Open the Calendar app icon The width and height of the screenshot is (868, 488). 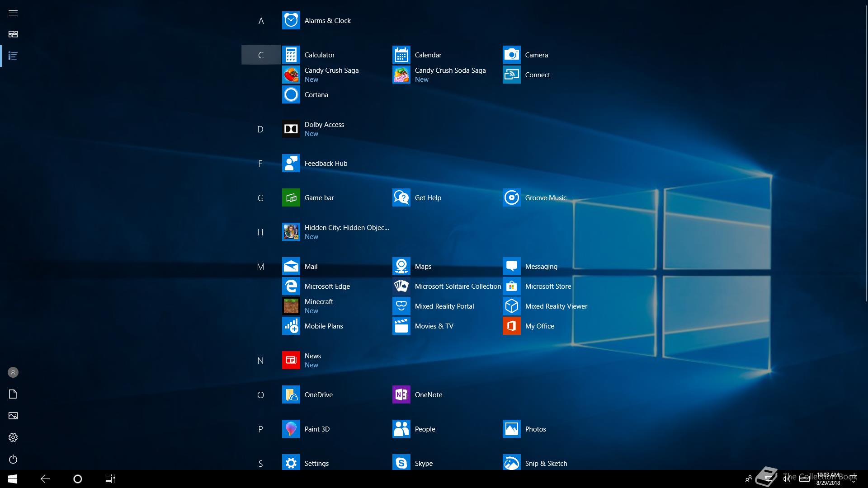(401, 55)
